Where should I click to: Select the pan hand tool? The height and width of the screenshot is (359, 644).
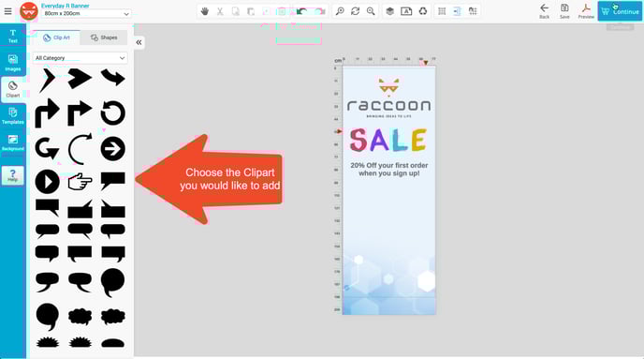tap(205, 11)
